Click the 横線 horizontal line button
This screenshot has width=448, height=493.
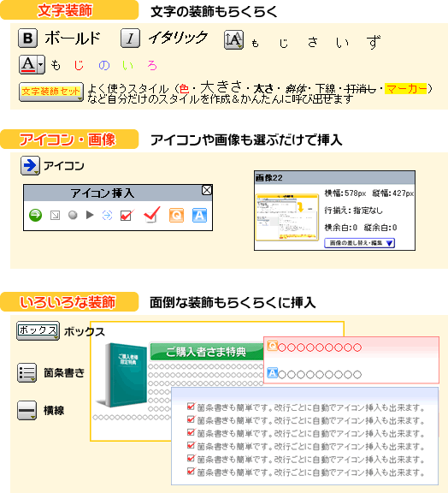27,410
